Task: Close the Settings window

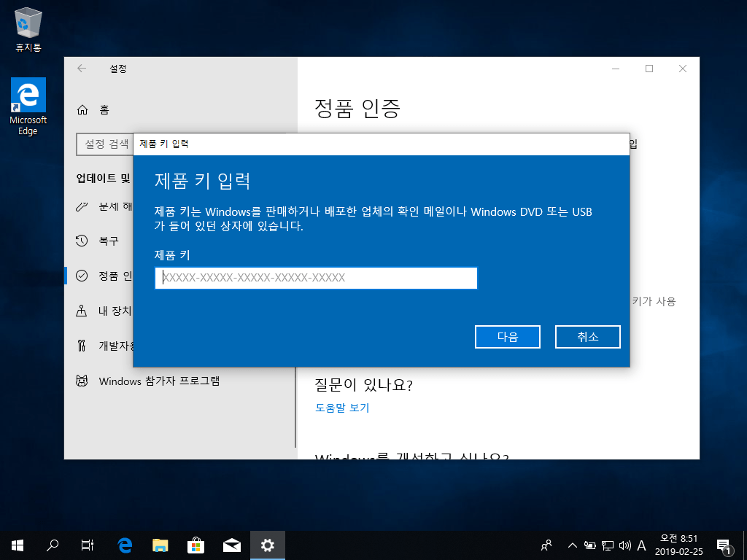Action: 683,69
